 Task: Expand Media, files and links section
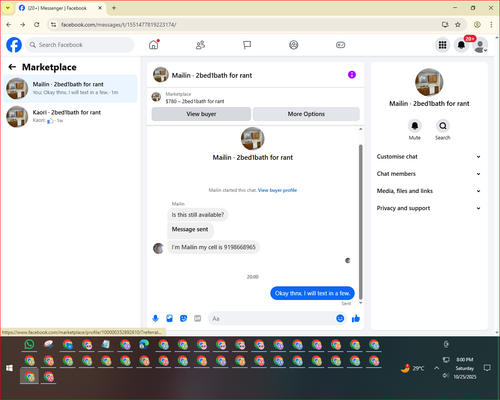click(x=429, y=191)
